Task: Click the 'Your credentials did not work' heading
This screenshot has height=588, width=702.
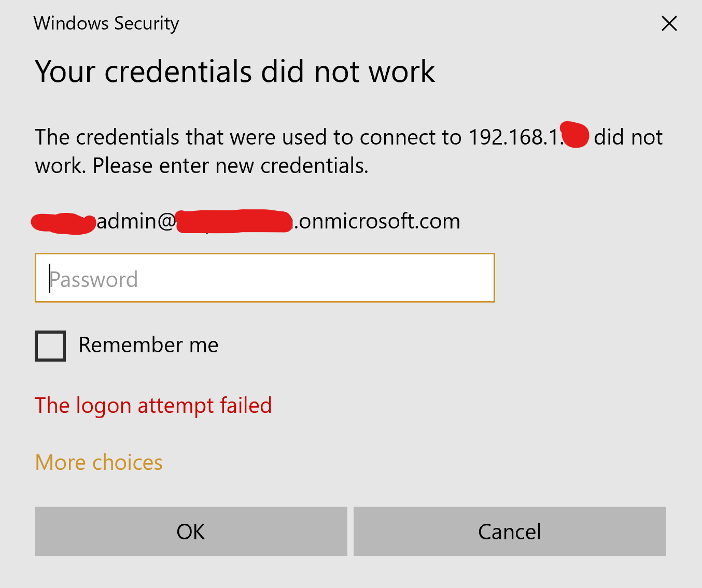Action: point(235,71)
